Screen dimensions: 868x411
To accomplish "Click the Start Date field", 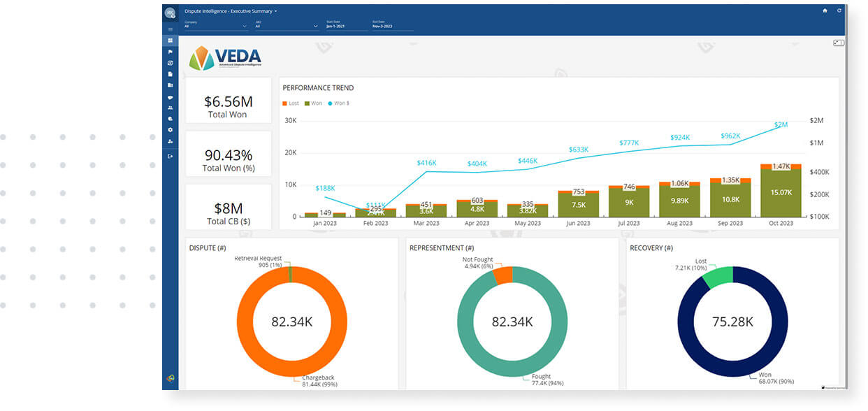I will [347, 27].
